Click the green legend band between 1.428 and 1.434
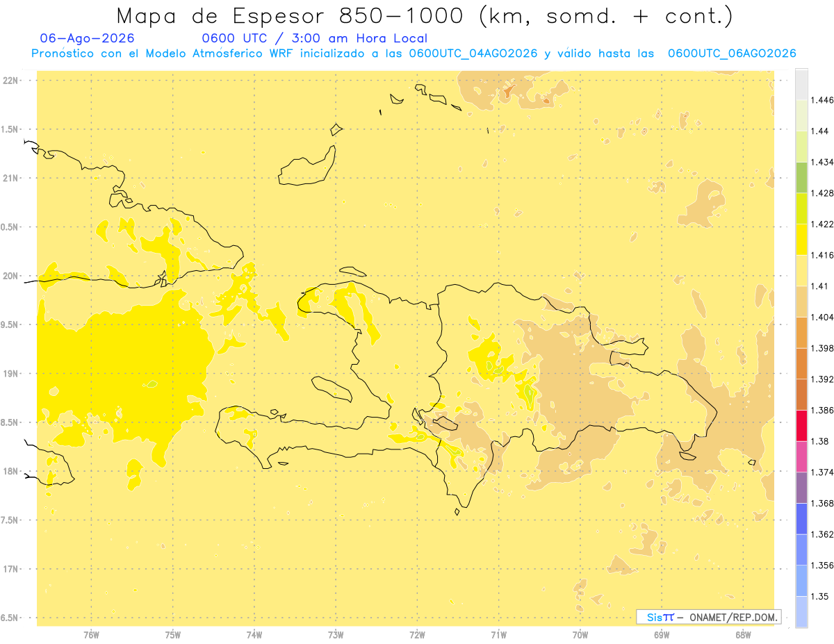 [801, 177]
